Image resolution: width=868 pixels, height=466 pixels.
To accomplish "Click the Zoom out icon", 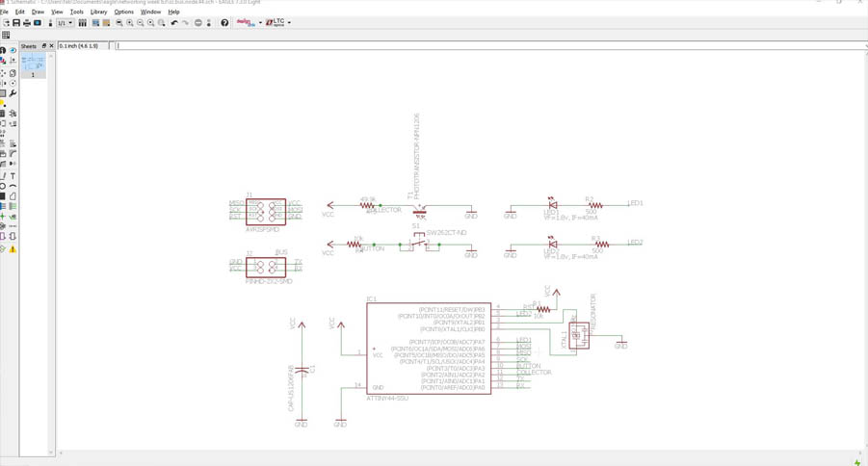I will point(140,23).
